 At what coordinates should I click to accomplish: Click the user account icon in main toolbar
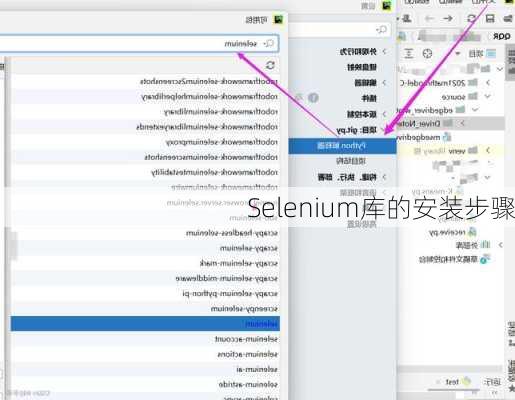tap(407, 19)
